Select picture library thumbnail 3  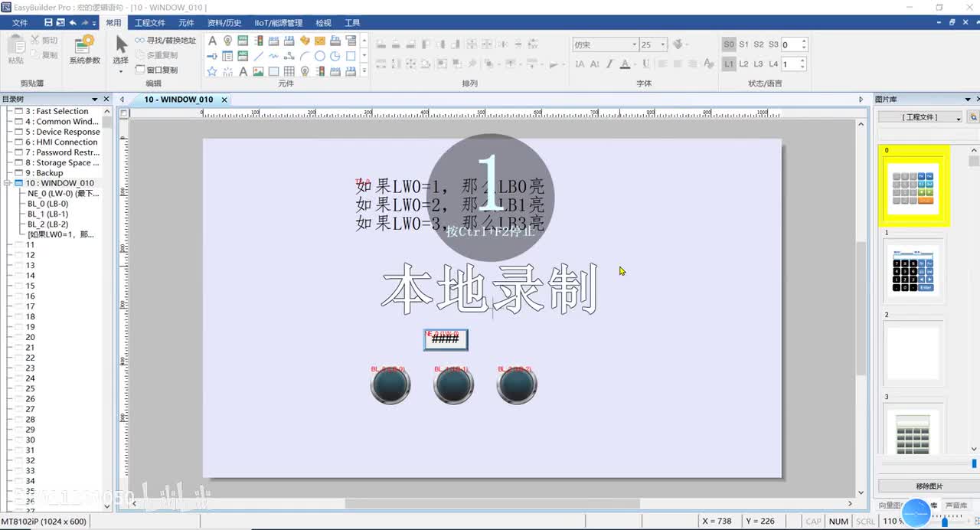coord(912,429)
